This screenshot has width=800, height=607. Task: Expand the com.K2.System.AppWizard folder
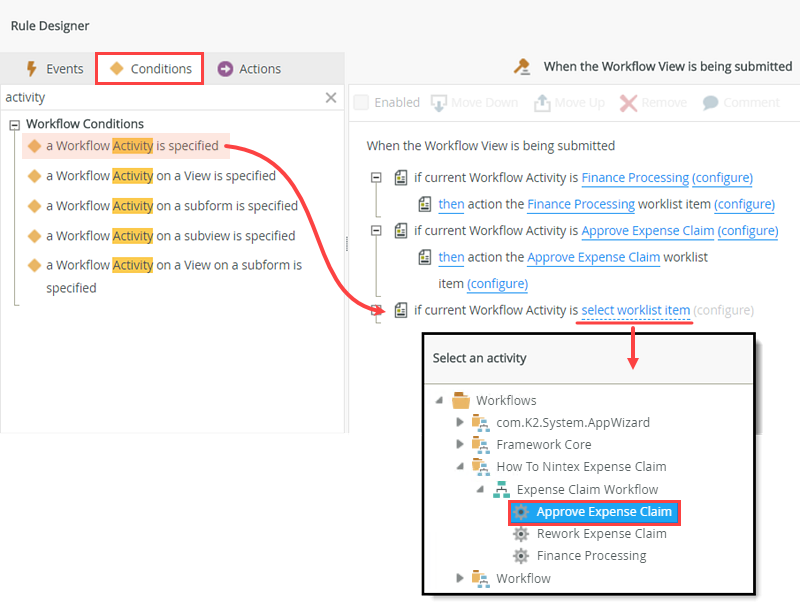461,423
